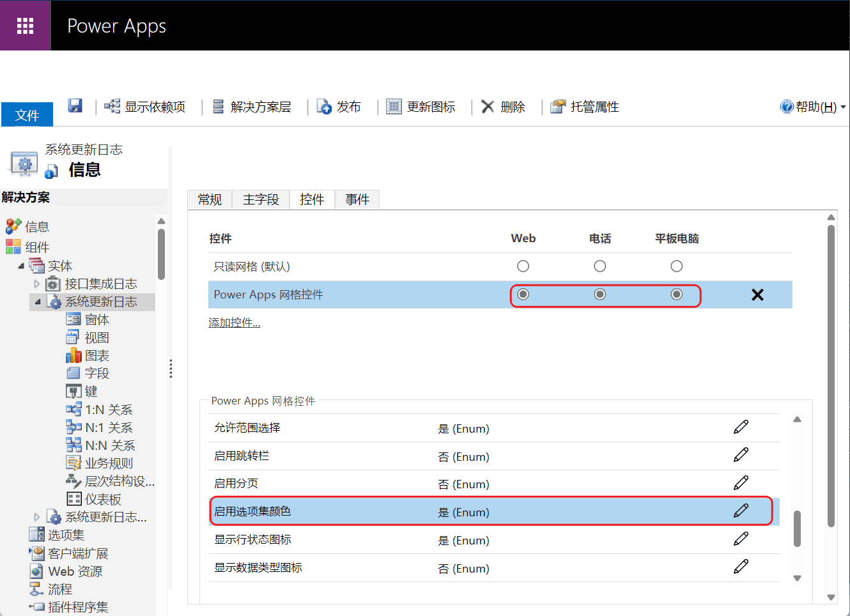
Task: Switch to the 控件 tab
Action: (x=312, y=199)
